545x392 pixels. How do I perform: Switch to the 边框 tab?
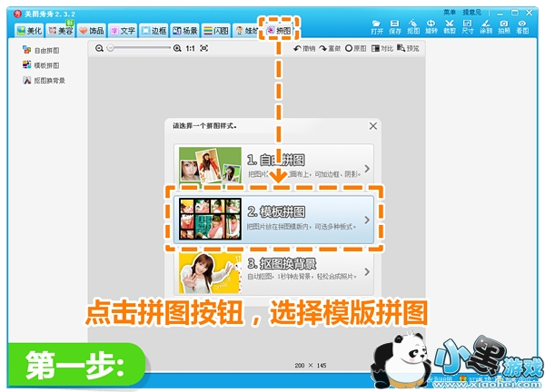click(x=154, y=31)
